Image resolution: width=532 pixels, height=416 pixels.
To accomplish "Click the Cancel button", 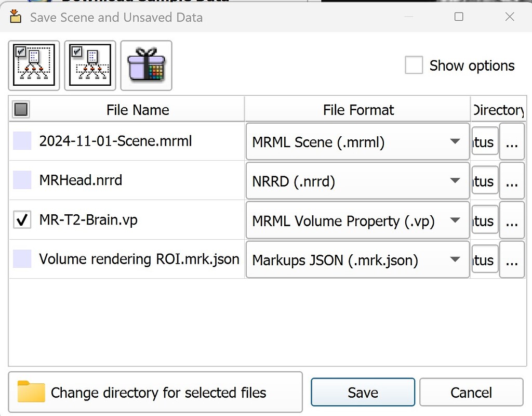I will [x=470, y=392].
